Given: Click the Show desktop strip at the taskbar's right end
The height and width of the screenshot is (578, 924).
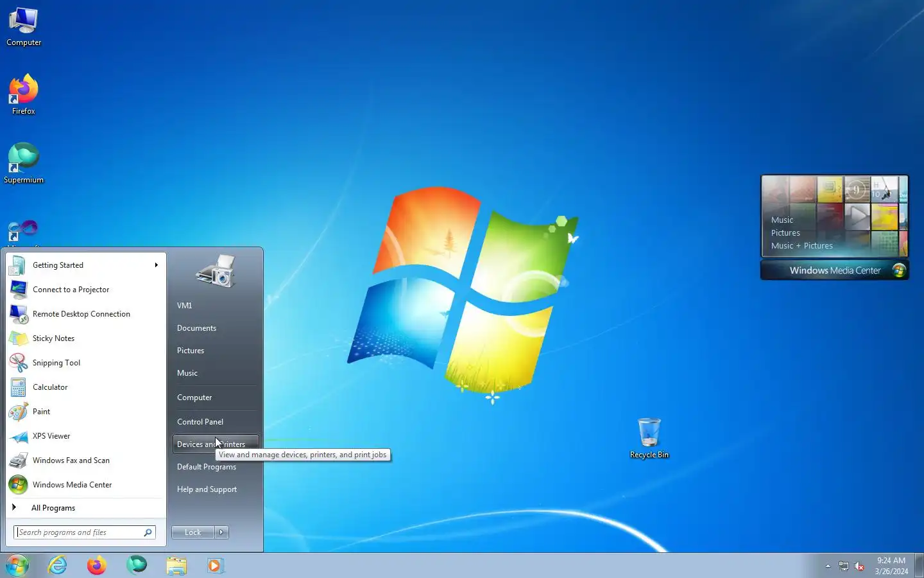Looking at the screenshot, I should (x=920, y=566).
